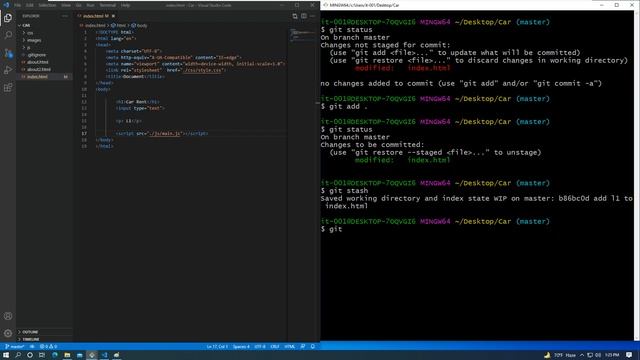Select the index.html editor tab

pos(96,16)
